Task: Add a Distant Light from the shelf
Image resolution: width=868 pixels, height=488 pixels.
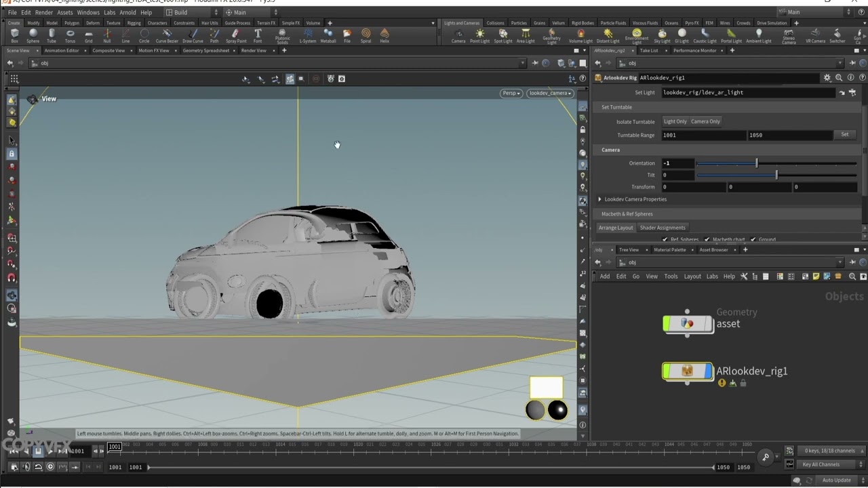Action: tap(608, 36)
